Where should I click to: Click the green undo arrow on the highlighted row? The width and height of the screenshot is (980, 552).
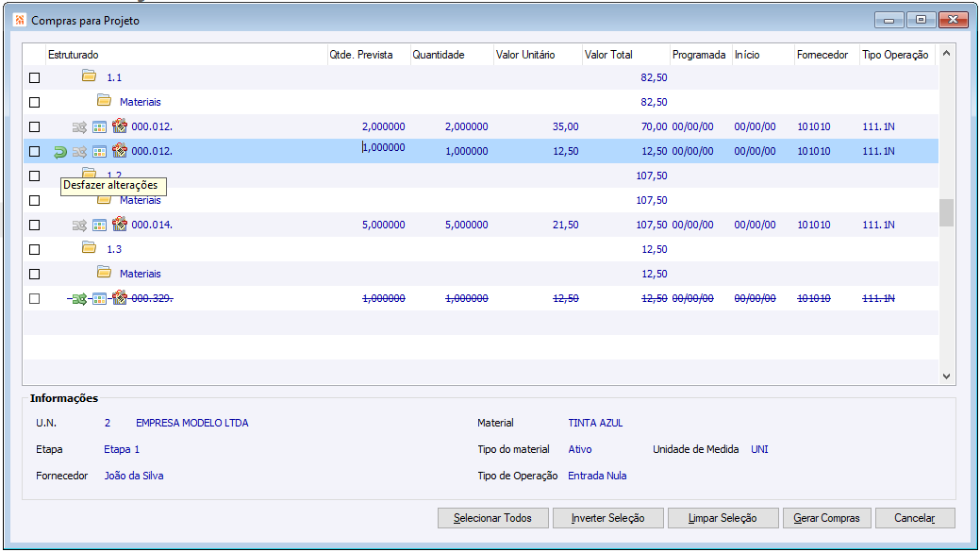click(x=60, y=151)
